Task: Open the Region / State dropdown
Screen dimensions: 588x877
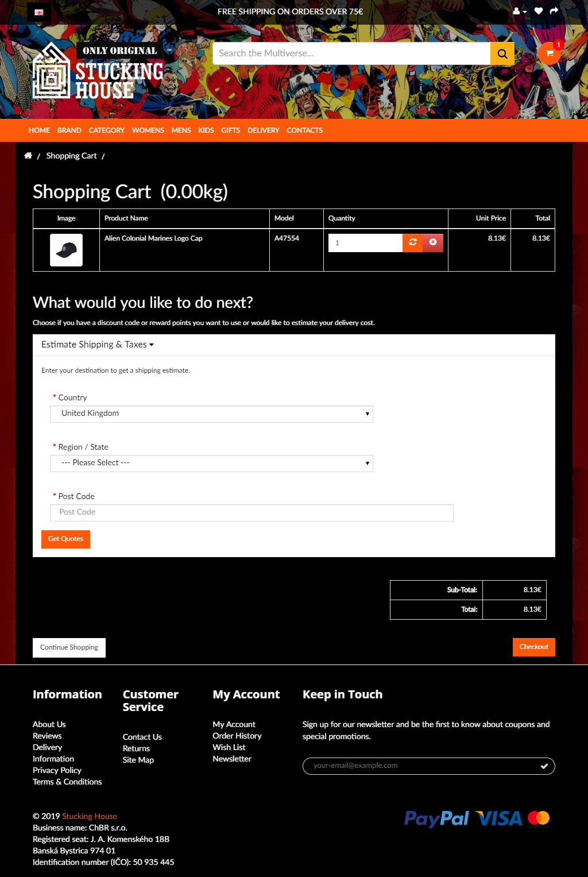Action: (211, 463)
